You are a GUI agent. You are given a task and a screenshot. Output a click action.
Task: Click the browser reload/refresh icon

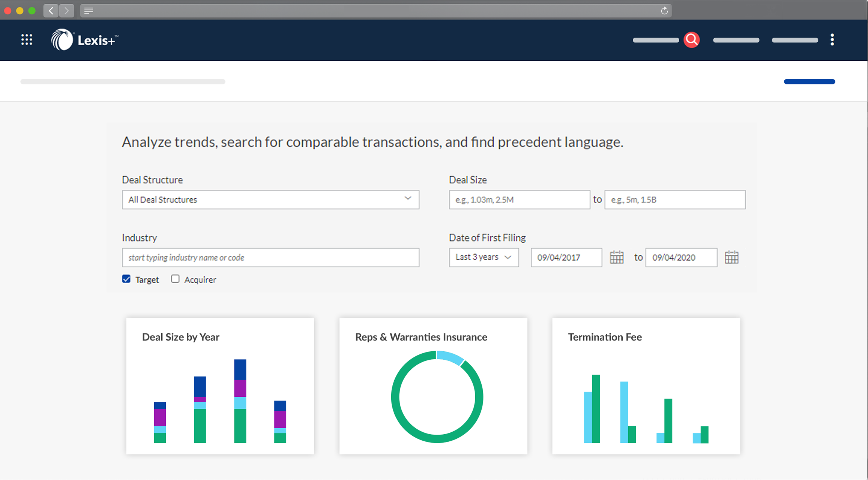click(x=664, y=10)
